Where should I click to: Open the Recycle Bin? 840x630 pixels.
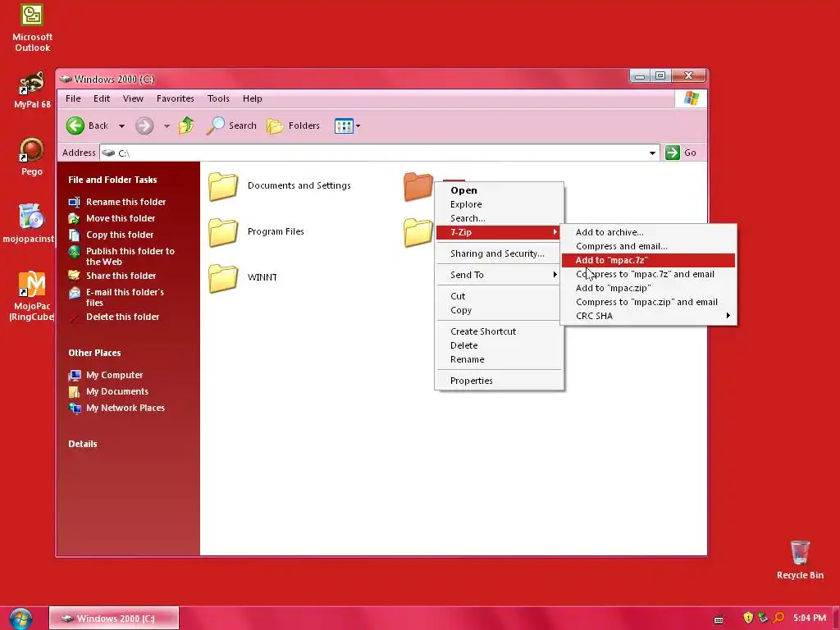tap(800, 559)
